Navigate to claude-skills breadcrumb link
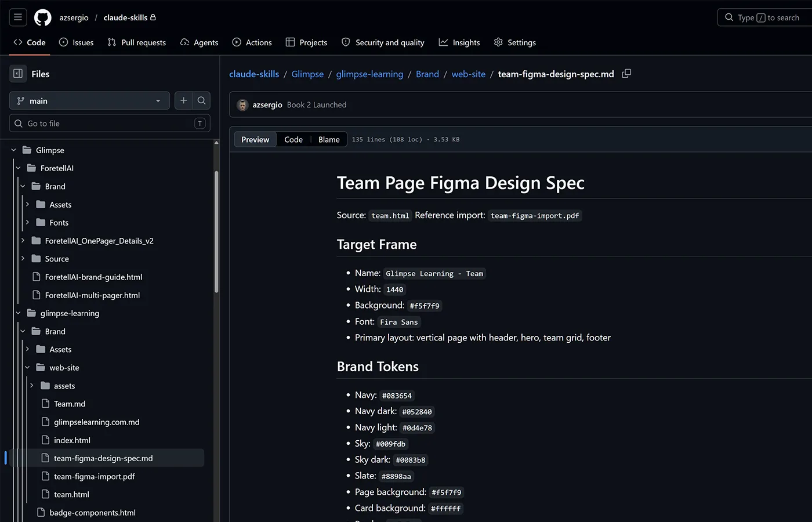 pyautogui.click(x=254, y=74)
